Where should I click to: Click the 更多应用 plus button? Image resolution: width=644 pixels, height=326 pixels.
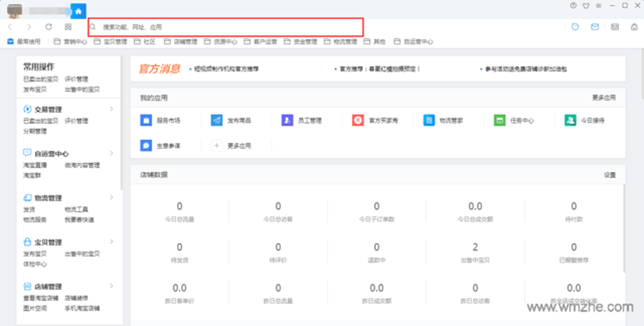tap(217, 146)
